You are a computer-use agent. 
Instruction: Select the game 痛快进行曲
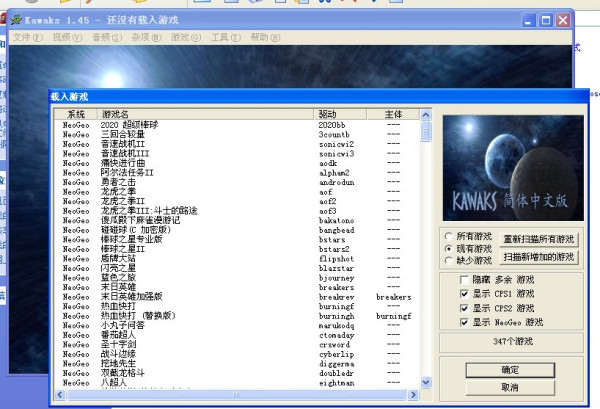(122, 163)
